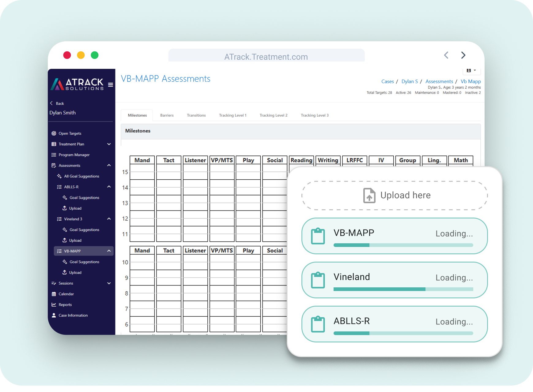Collapse the Vineland 3 submenu chevron

pos(109,219)
